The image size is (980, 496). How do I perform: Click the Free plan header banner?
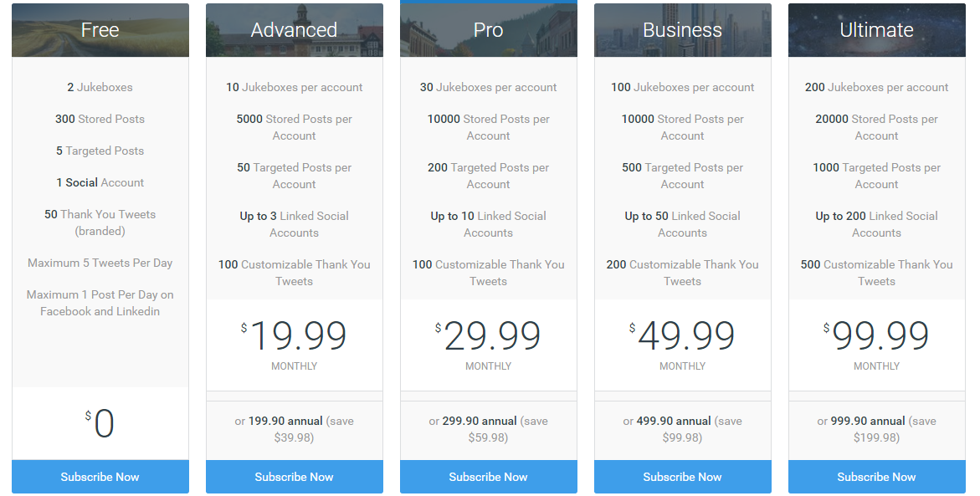coord(100,30)
